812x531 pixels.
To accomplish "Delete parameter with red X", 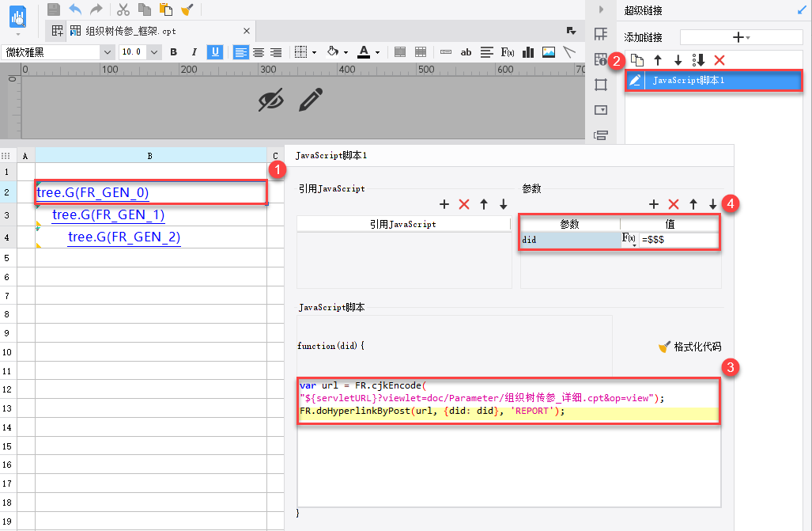I will coord(673,204).
